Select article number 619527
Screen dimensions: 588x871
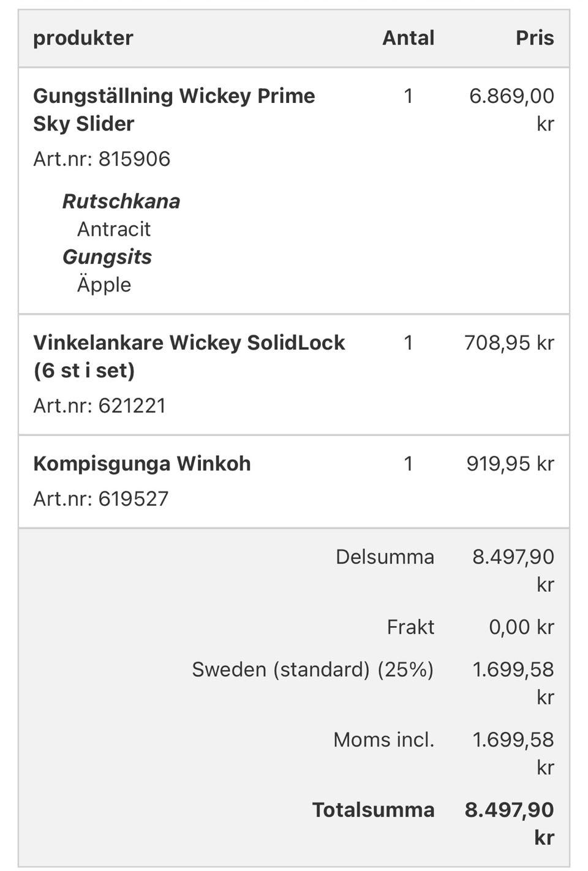tap(100, 499)
